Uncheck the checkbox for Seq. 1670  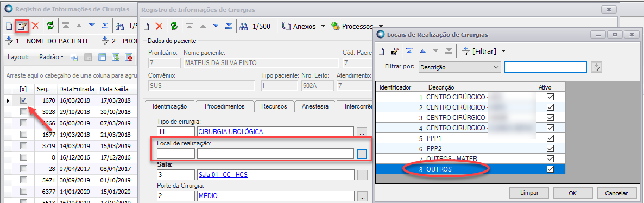tap(24, 100)
